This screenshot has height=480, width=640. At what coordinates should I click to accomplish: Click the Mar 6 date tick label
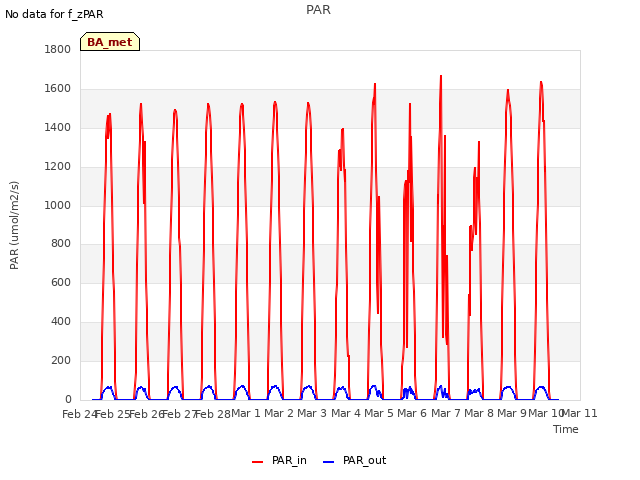click(x=412, y=413)
